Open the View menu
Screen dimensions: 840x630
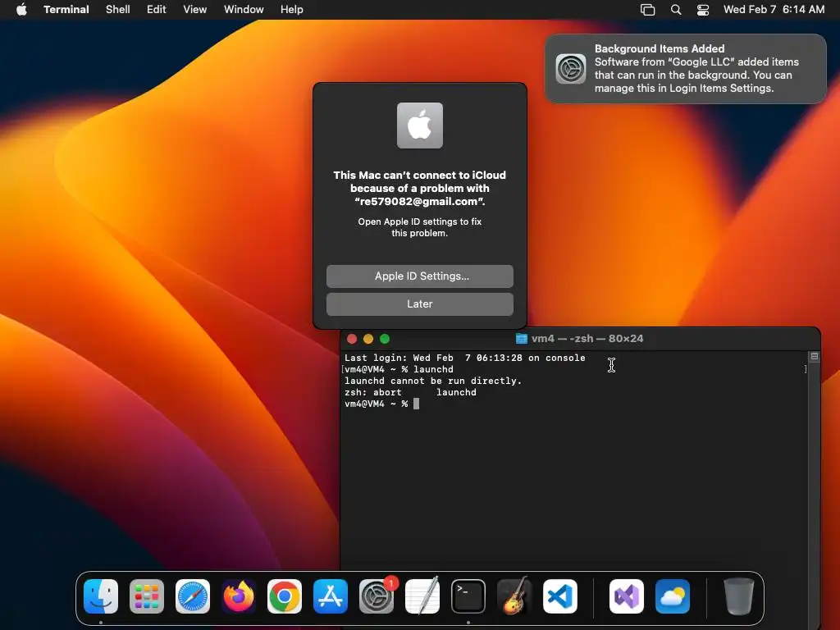(195, 10)
